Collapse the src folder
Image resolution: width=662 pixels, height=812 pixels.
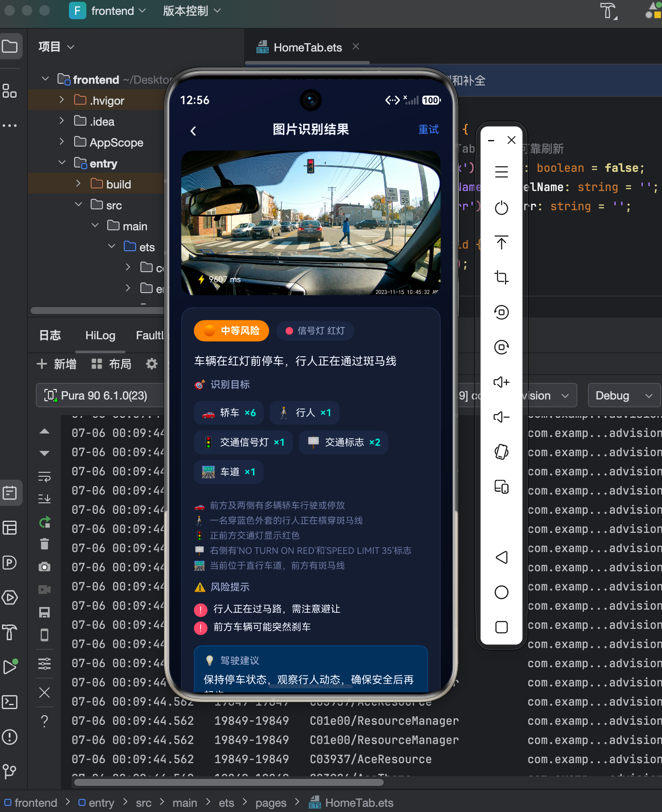(x=78, y=205)
